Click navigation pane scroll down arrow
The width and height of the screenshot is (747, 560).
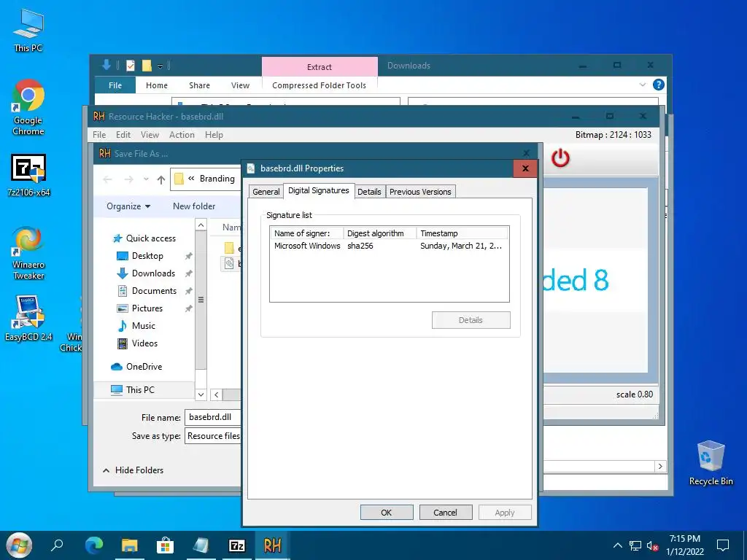tap(201, 394)
